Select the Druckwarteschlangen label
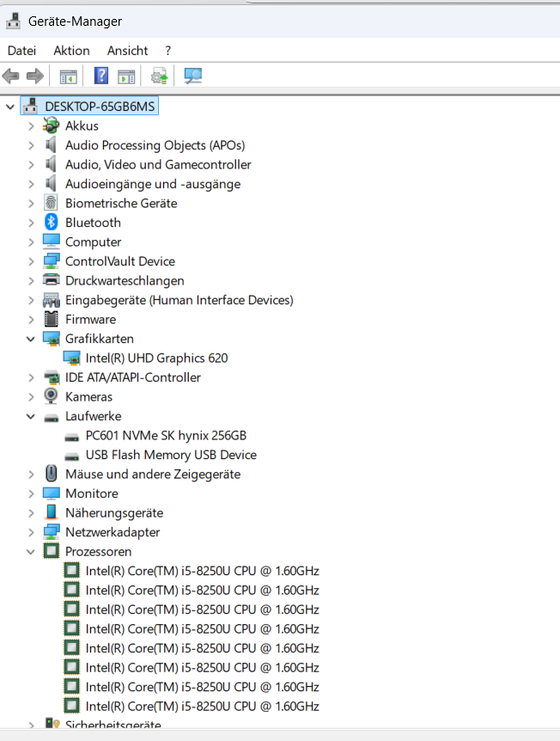Screen dimensions: 560x741 tap(125, 281)
